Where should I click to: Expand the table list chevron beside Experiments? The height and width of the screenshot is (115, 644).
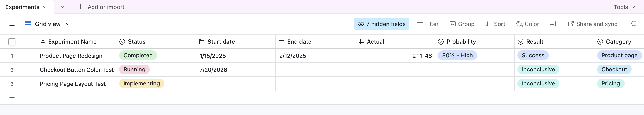tap(62, 7)
